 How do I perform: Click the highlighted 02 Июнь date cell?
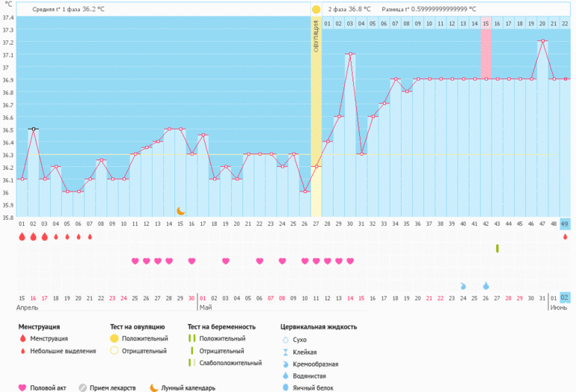tap(565, 298)
